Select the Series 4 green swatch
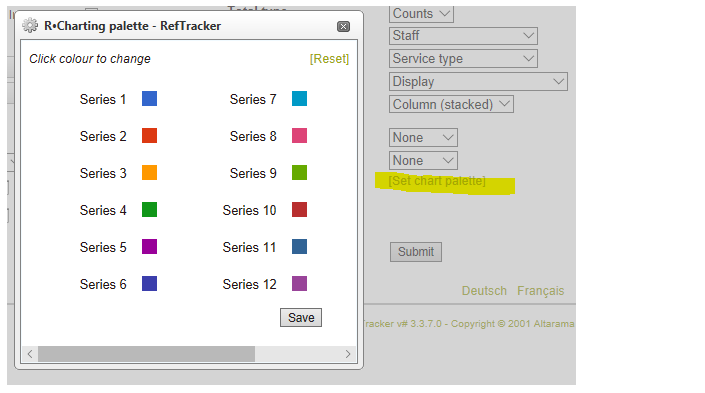This screenshot has width=705, height=393. [149, 210]
